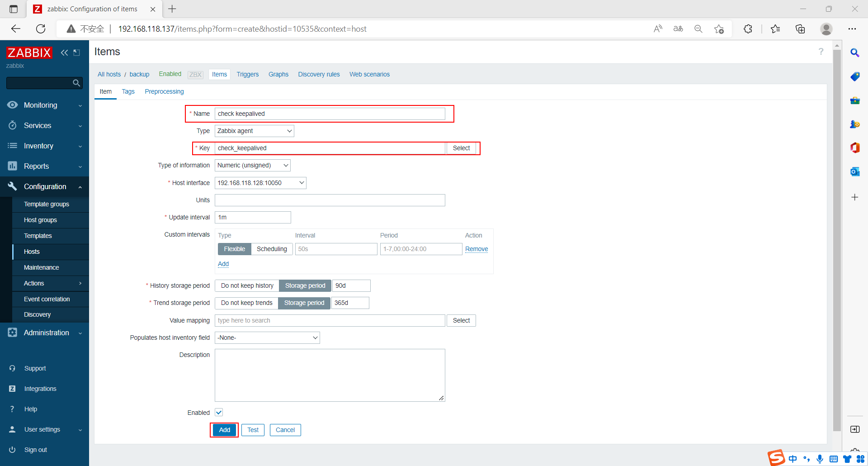Open the Graphs tab
This screenshot has height=466, width=868.
278,74
